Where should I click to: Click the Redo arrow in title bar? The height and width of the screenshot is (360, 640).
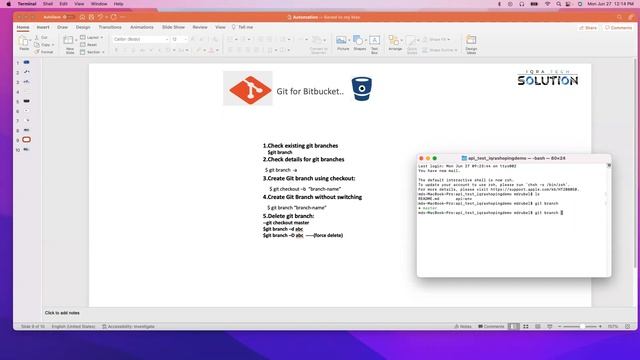(x=113, y=17)
